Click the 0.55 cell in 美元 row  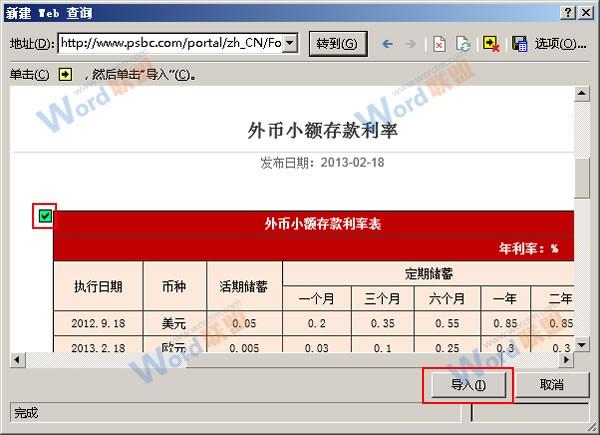pos(447,323)
